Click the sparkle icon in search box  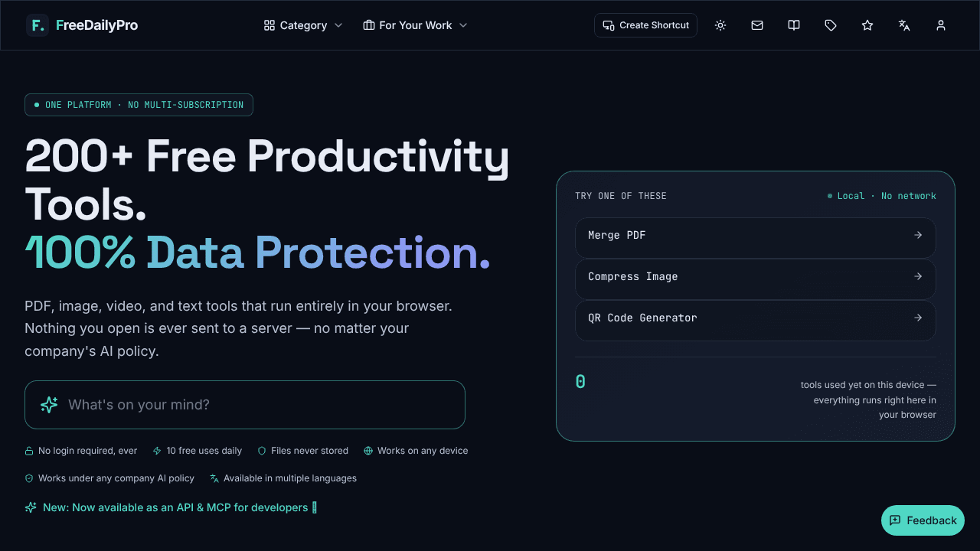(49, 405)
